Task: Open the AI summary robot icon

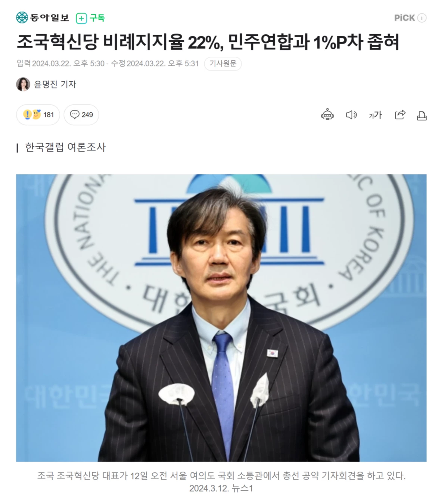Action: tap(327, 115)
